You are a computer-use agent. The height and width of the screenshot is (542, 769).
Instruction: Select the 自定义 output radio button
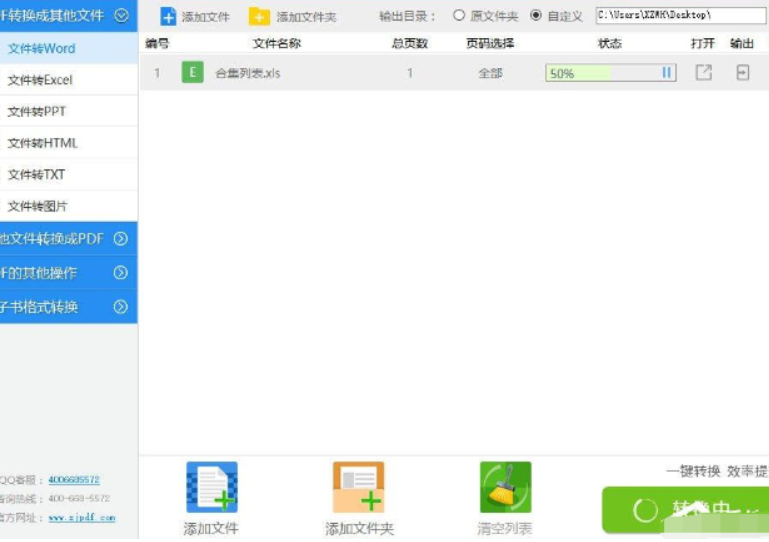pos(536,15)
